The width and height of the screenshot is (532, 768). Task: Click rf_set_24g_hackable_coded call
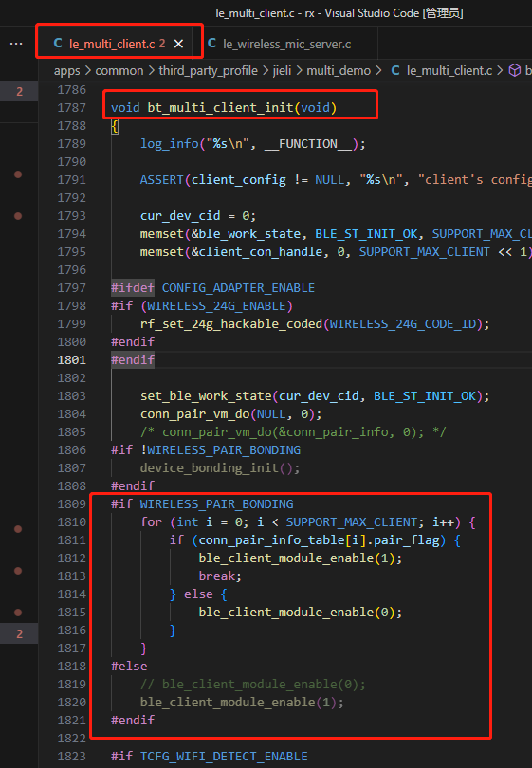point(231,324)
